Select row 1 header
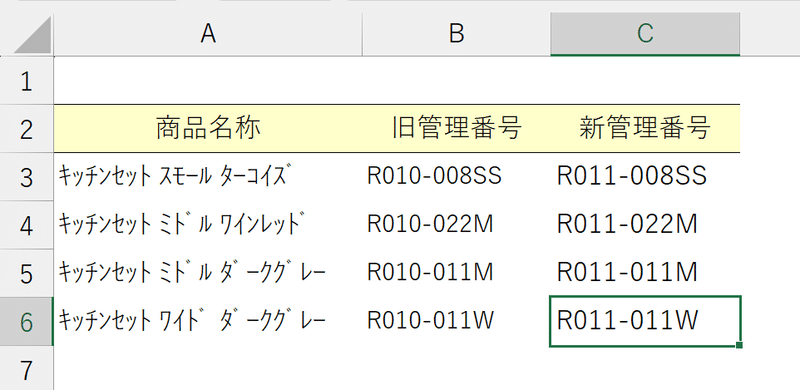This screenshot has width=800, height=390. point(27,82)
